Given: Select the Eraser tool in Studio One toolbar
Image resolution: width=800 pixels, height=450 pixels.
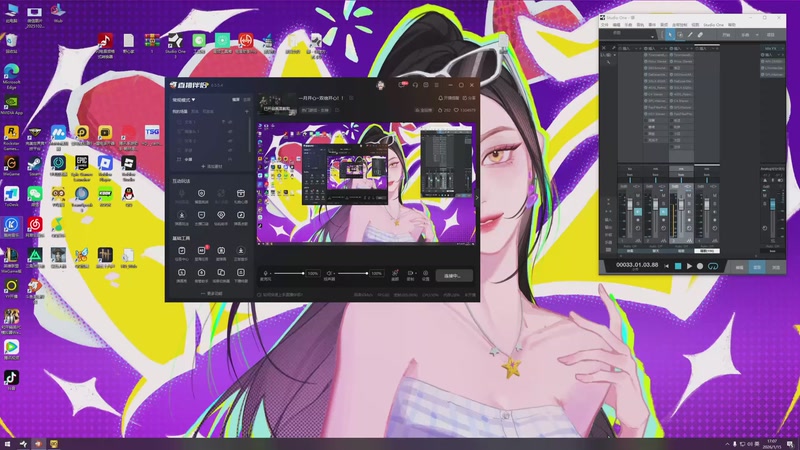Looking at the screenshot, I should [700, 35].
